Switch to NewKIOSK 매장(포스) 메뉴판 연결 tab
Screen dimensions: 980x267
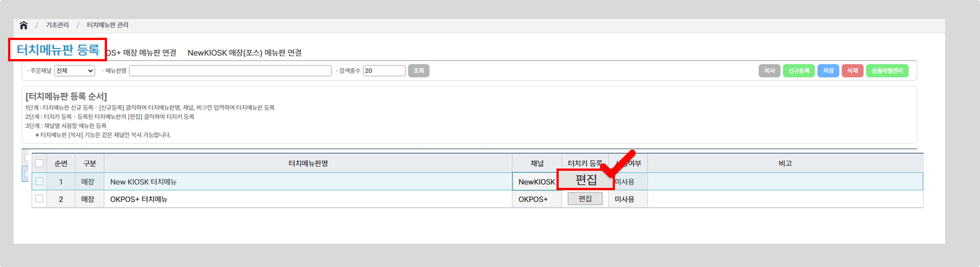click(x=244, y=53)
